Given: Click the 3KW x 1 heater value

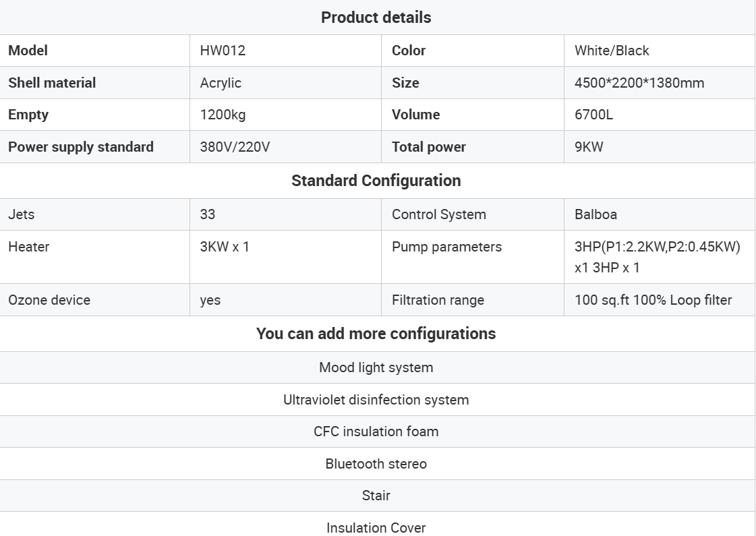Looking at the screenshot, I should point(225,247).
